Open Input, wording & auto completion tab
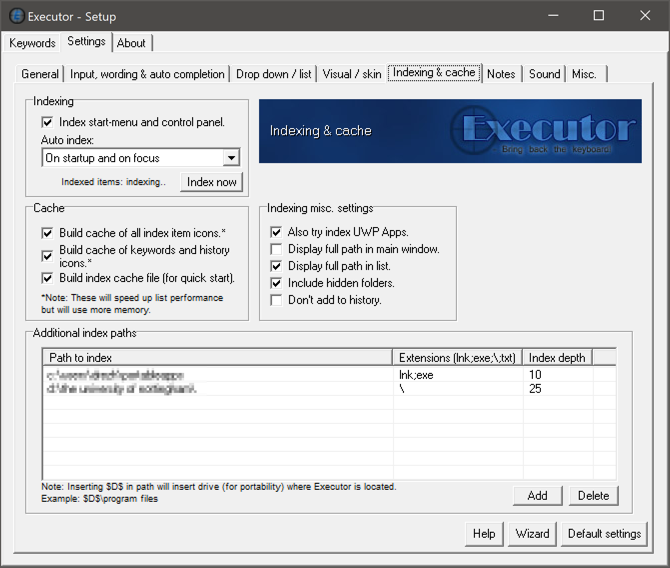This screenshot has height=568, width=670. click(147, 74)
